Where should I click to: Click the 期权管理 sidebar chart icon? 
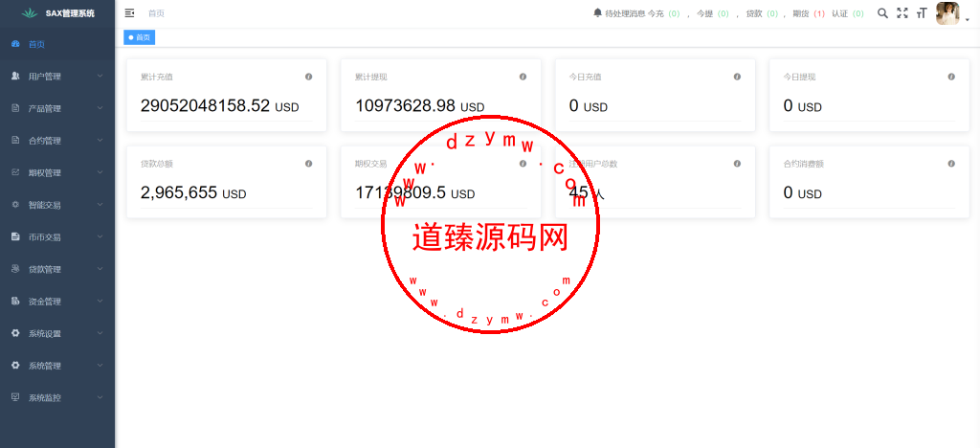pos(15,171)
